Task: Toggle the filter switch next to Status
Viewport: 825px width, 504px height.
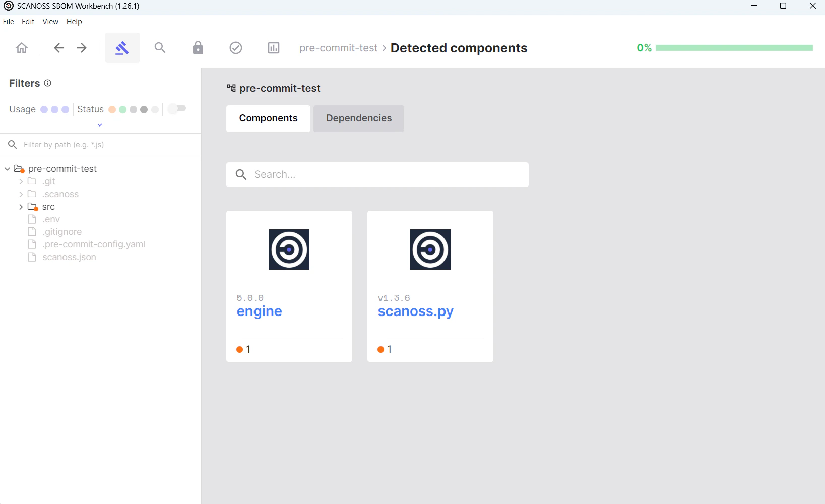Action: point(176,108)
